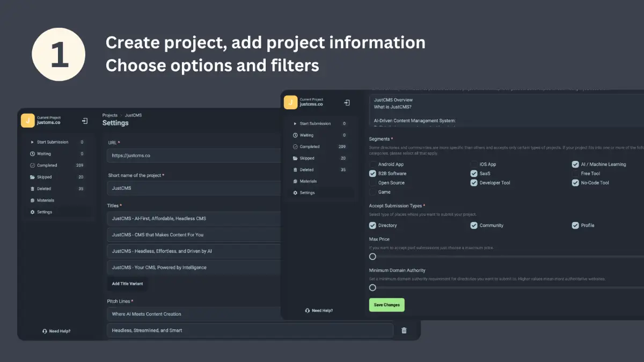This screenshot has width=644, height=362.
Task: Uncheck the B2B Software segment
Action: point(372,173)
